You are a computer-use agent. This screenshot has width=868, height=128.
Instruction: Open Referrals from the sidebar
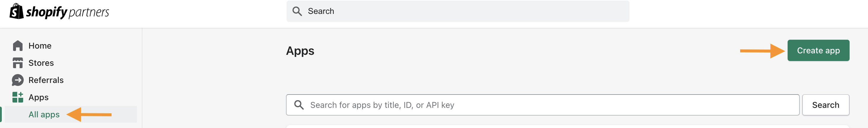pos(46,80)
